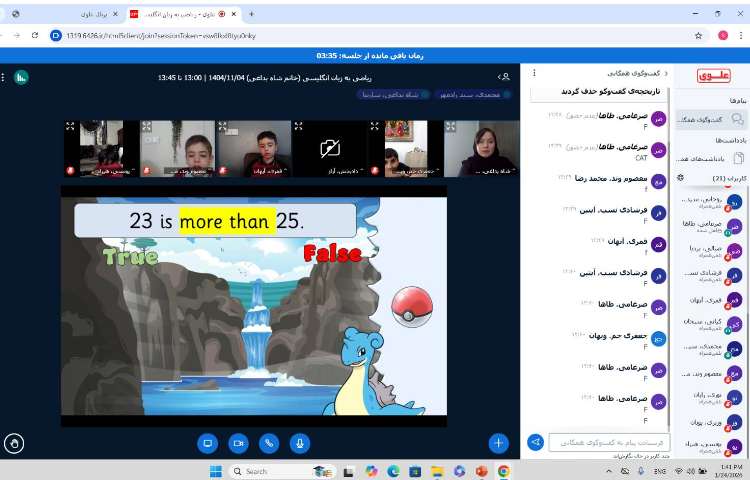Open the users list settings gear
Screen dimensions: 750x480
tap(680, 178)
